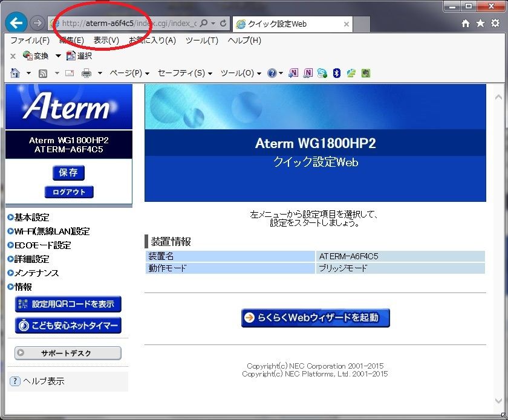Click the read mail icon

click(70, 74)
